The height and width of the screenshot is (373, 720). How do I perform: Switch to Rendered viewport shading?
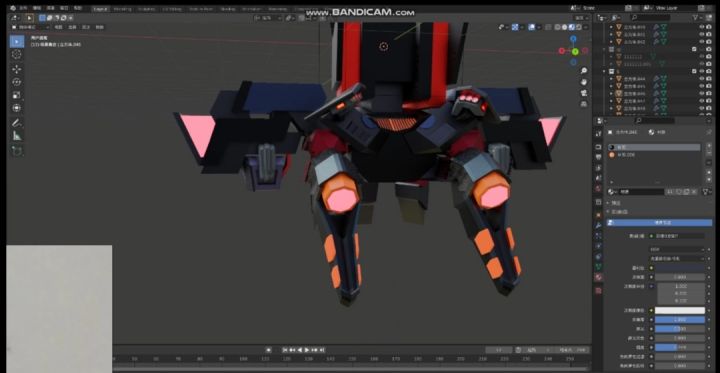[x=578, y=27]
